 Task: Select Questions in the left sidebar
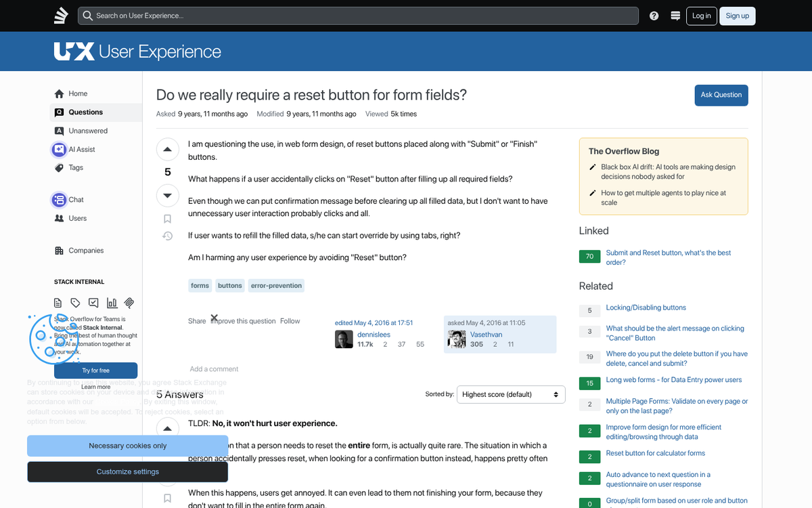pyautogui.click(x=85, y=112)
